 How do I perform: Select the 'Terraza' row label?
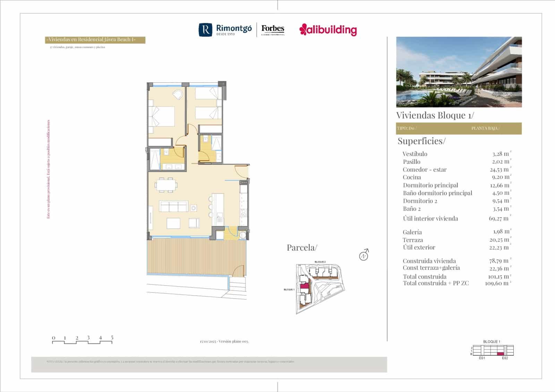413,240
